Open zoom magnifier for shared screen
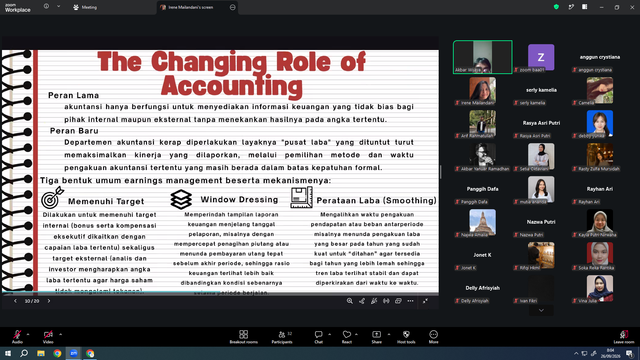The width and height of the screenshot is (640, 360). [x=350, y=301]
